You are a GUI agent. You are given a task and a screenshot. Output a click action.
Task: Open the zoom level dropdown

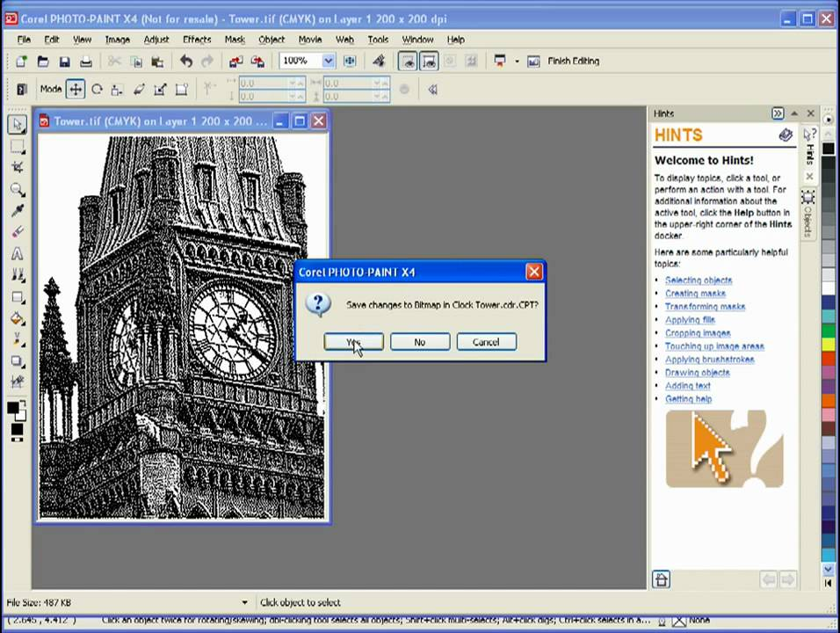click(328, 62)
